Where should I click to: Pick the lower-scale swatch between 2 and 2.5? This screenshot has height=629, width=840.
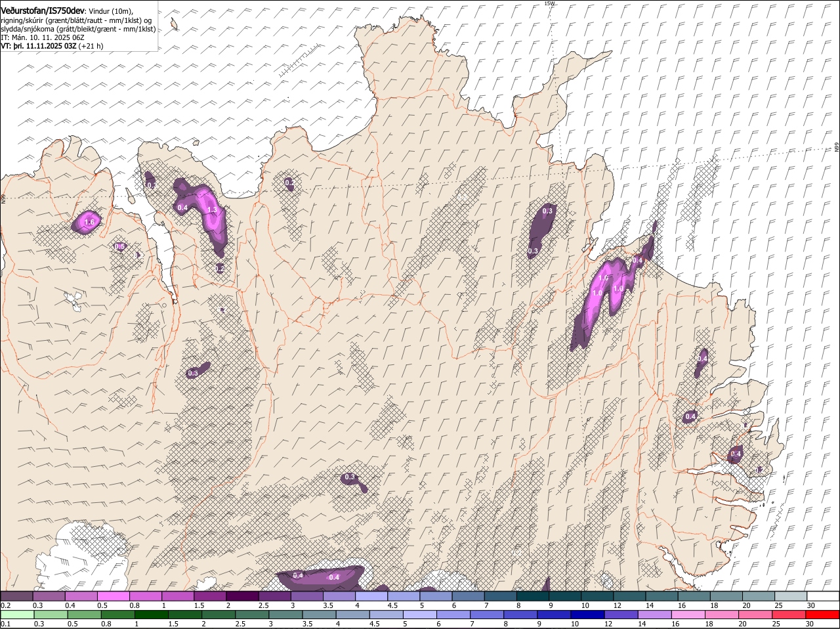tap(219, 615)
